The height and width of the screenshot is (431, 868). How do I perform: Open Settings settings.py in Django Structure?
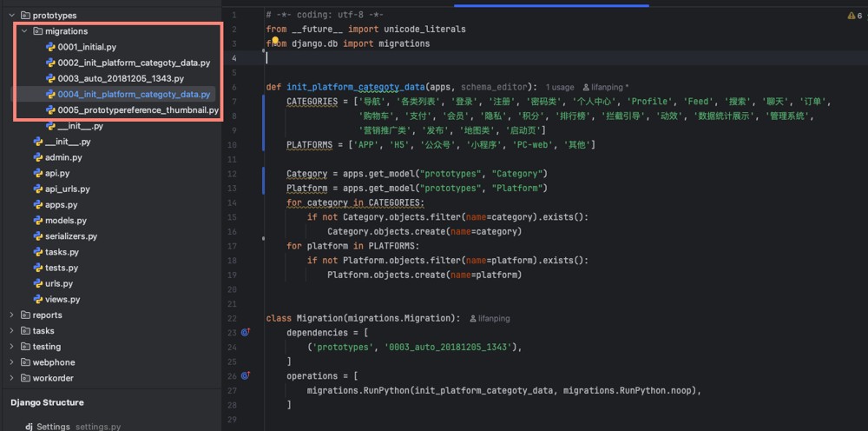point(73,427)
